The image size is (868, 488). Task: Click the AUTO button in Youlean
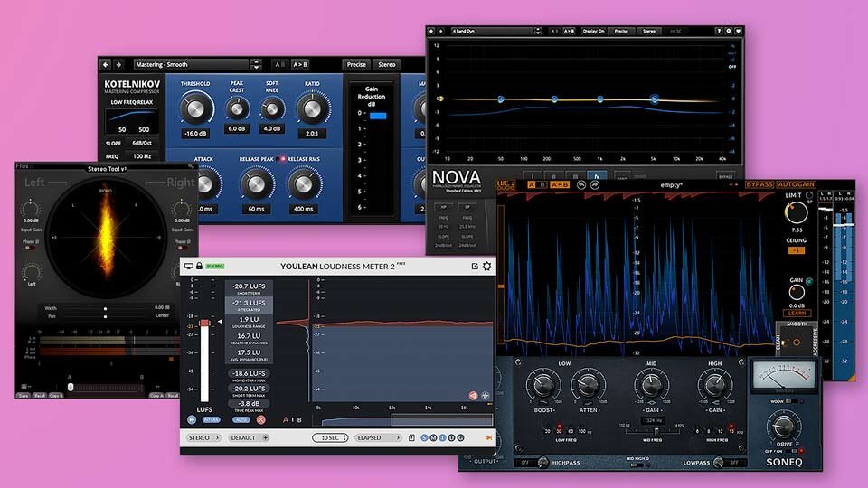[x=241, y=420]
